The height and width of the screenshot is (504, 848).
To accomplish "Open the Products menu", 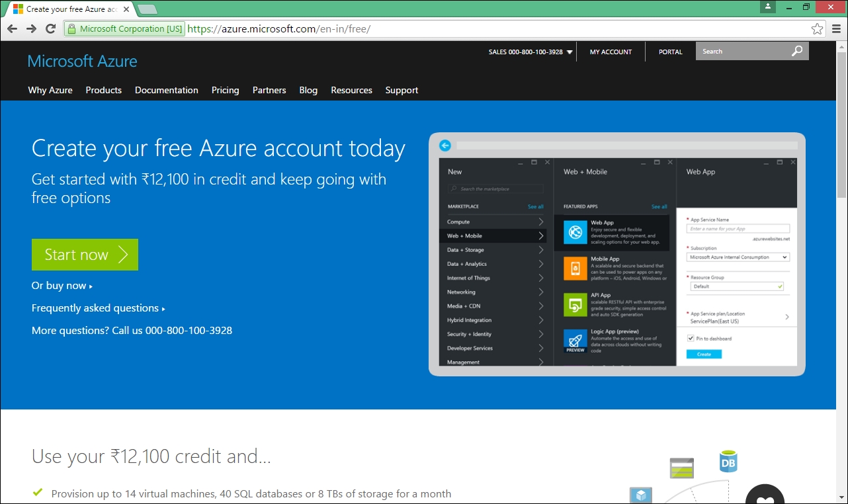I will tap(104, 90).
